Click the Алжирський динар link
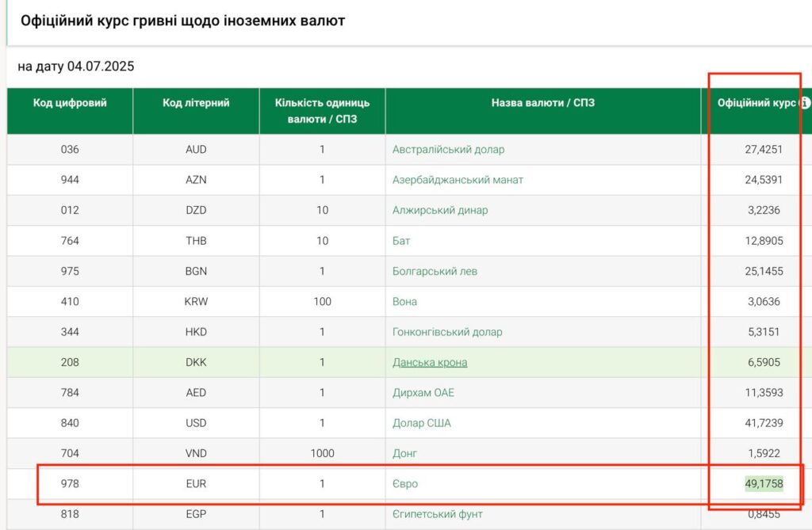The image size is (812, 530). coord(440,210)
